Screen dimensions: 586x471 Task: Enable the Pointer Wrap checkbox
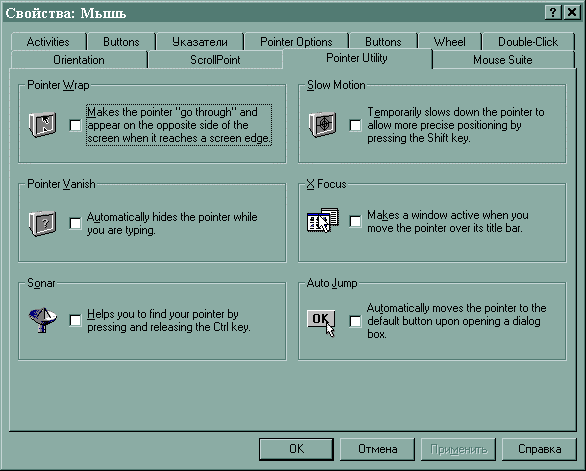tap(75, 125)
